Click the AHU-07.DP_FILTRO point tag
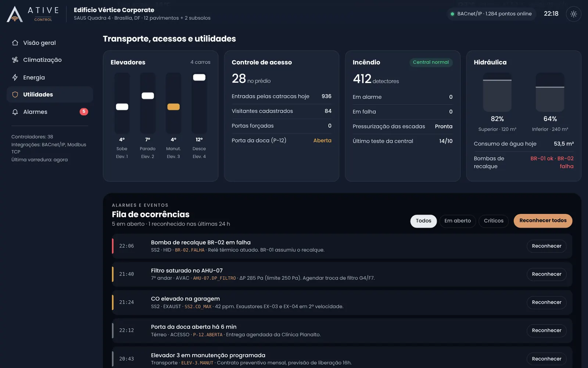588x368 pixels. pyautogui.click(x=214, y=278)
